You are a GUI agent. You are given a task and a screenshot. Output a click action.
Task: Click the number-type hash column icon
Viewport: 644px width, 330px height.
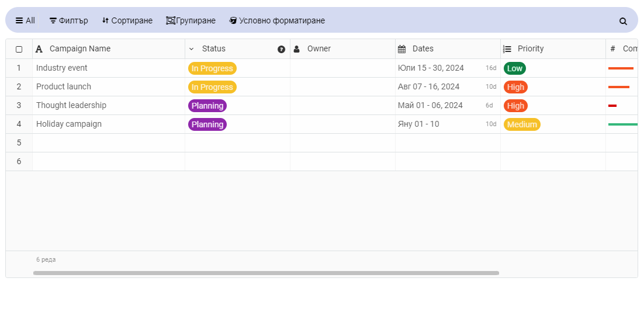612,49
